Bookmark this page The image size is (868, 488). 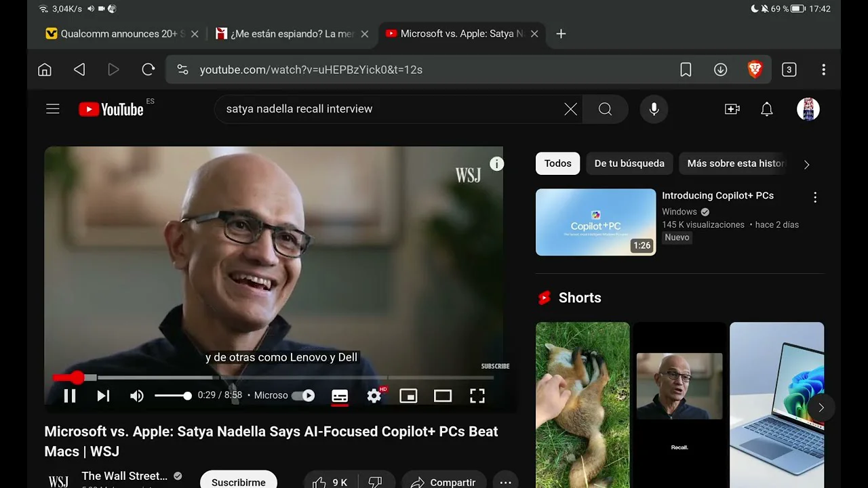point(686,69)
